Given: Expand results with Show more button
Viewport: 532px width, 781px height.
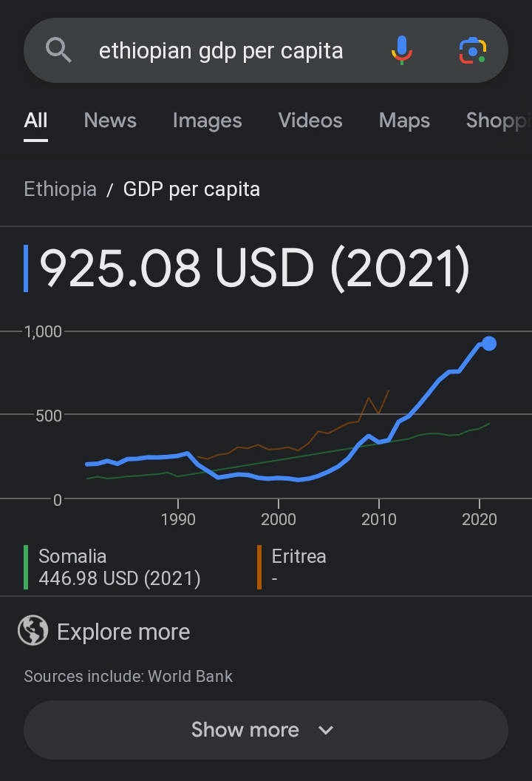Looking at the screenshot, I should pyautogui.click(x=266, y=730).
